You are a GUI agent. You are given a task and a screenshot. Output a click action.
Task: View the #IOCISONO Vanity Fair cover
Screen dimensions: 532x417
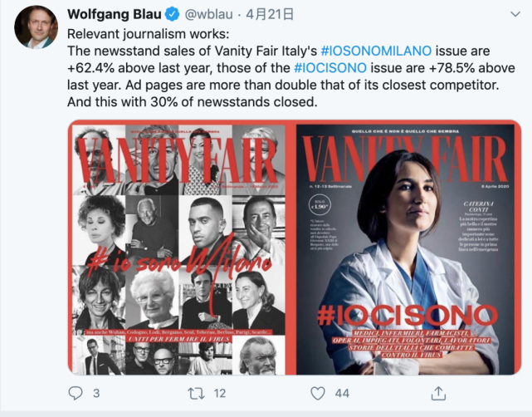click(x=406, y=249)
